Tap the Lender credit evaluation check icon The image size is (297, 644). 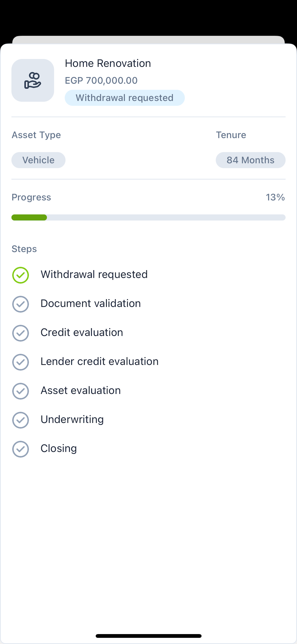point(20,362)
